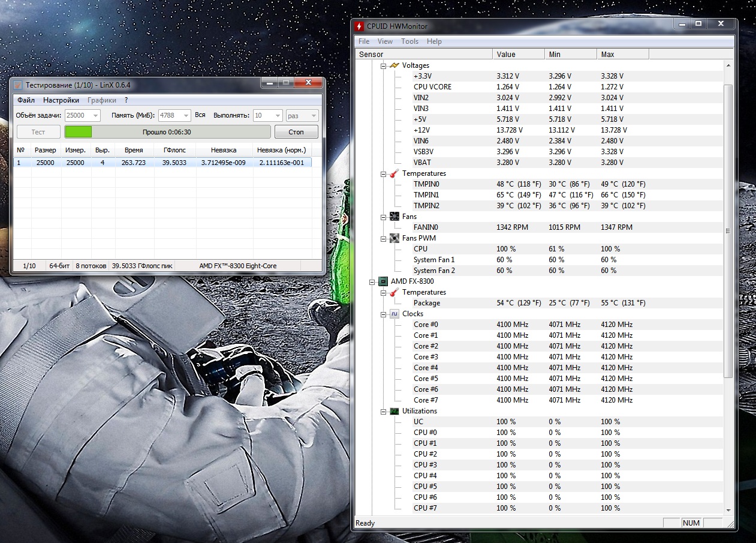
Task: Click the fan icon next to Fans
Action: (394, 217)
